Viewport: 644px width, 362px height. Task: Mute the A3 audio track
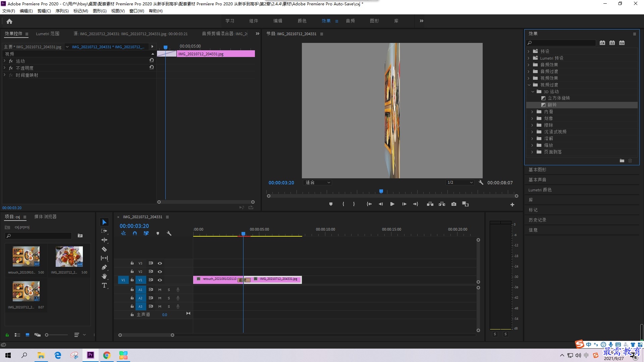(160, 306)
